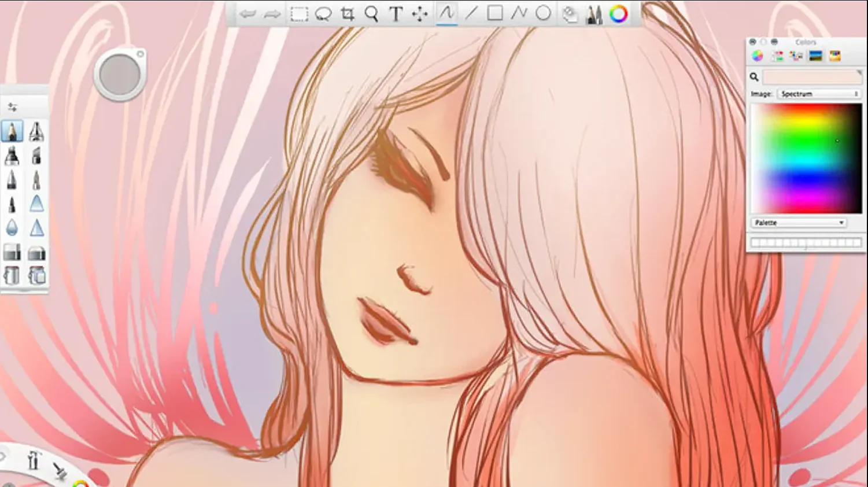The height and width of the screenshot is (487, 868).
Task: Open brush properties sliders icon
Action: pyautogui.click(x=12, y=107)
